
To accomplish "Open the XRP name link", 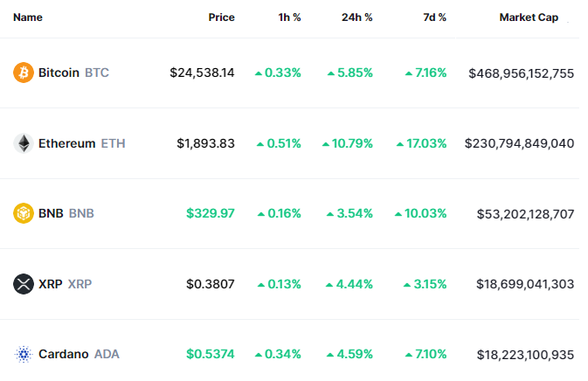I will coord(65,284).
